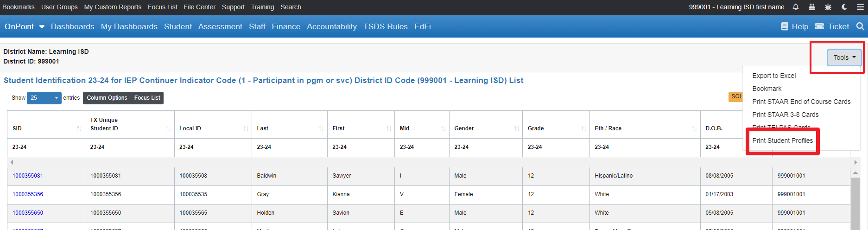Open a support Ticket

pos(832,26)
